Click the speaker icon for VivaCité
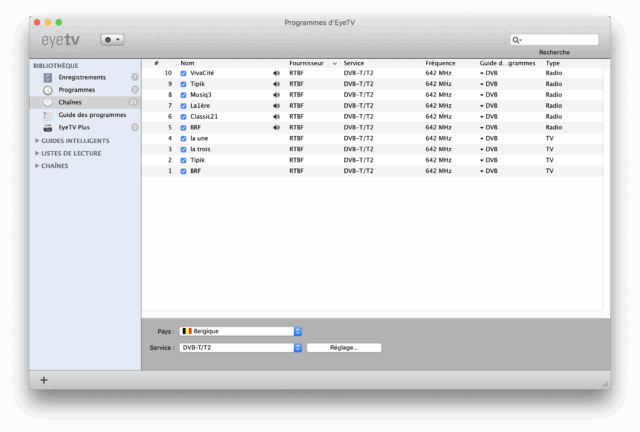 [276, 73]
